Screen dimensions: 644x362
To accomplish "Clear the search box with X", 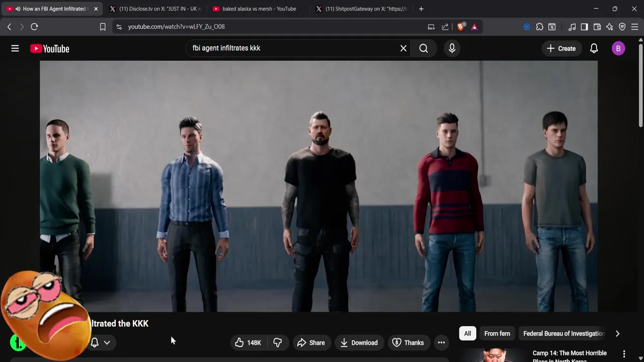I will 403,48.
